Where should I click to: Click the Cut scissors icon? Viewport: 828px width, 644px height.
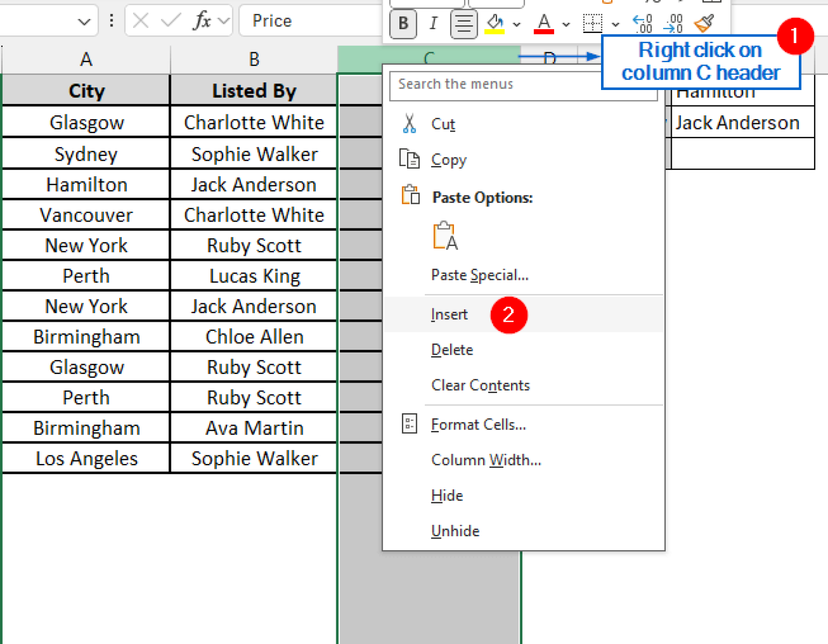pyautogui.click(x=410, y=123)
